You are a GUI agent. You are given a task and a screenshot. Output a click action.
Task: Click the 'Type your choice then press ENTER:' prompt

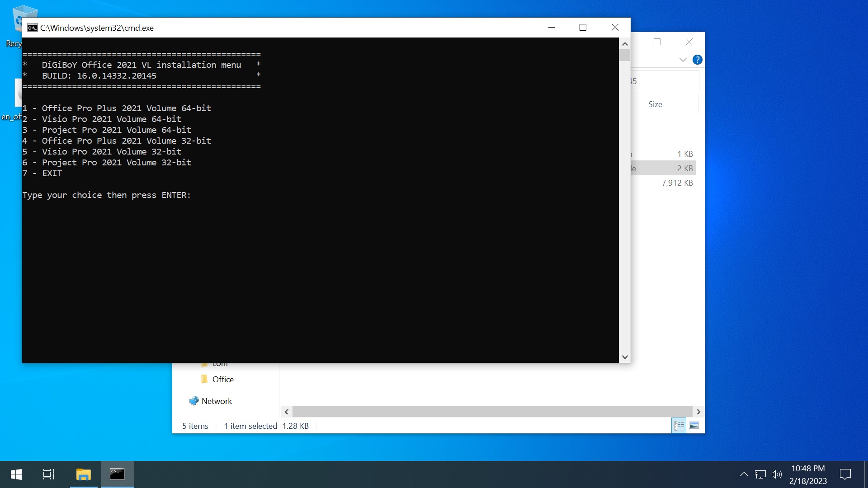(x=107, y=195)
